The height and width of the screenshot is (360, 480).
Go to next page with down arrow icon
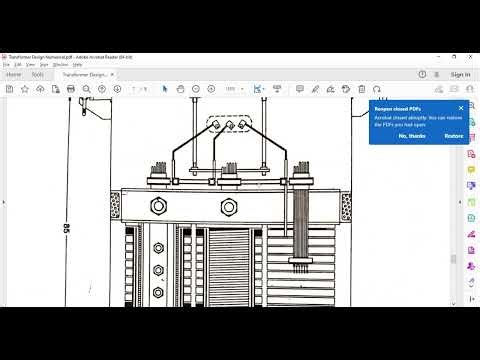(117, 89)
